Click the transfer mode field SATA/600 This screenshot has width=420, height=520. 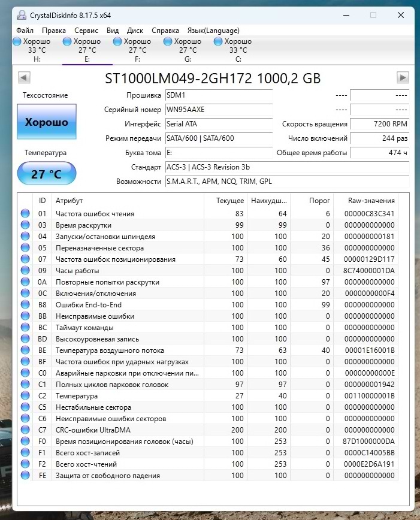[x=219, y=138]
